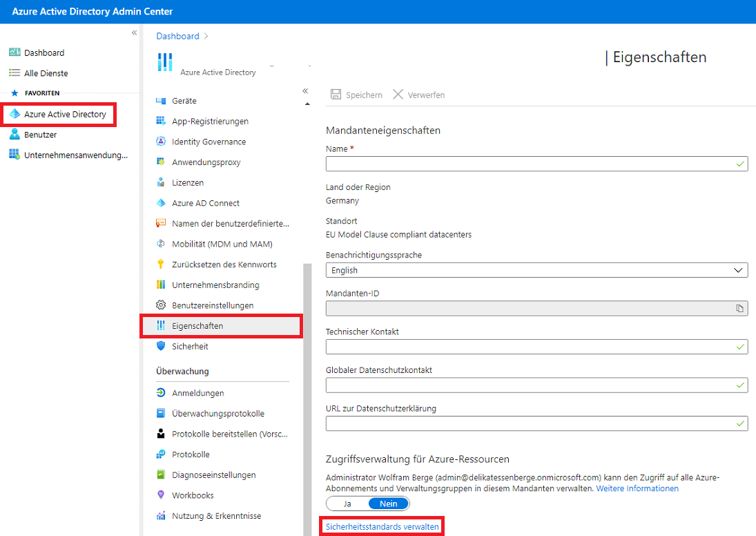This screenshot has width=756, height=536.
Task: Click the Technischer Kontakt input field
Action: [x=536, y=347]
